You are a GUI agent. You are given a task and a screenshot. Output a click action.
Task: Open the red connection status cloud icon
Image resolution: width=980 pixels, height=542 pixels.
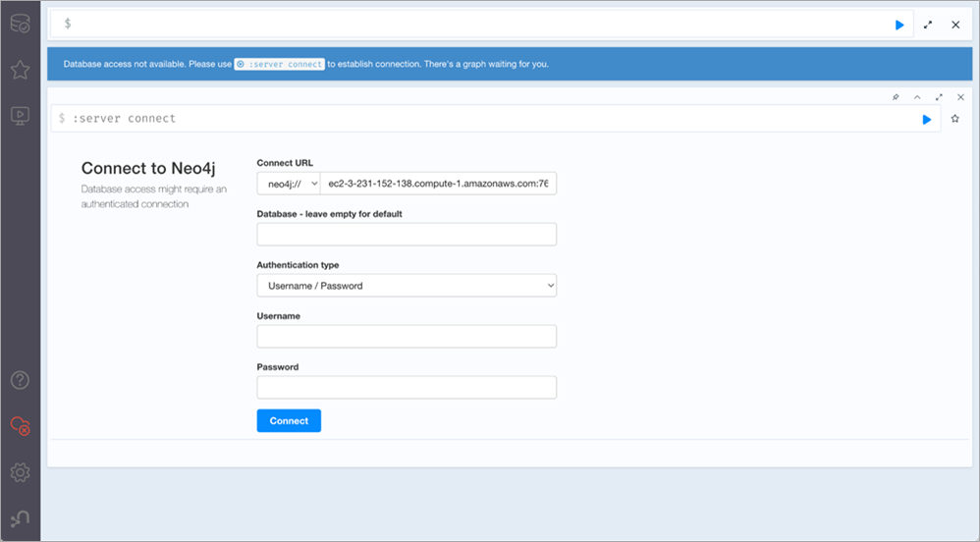[x=20, y=426]
